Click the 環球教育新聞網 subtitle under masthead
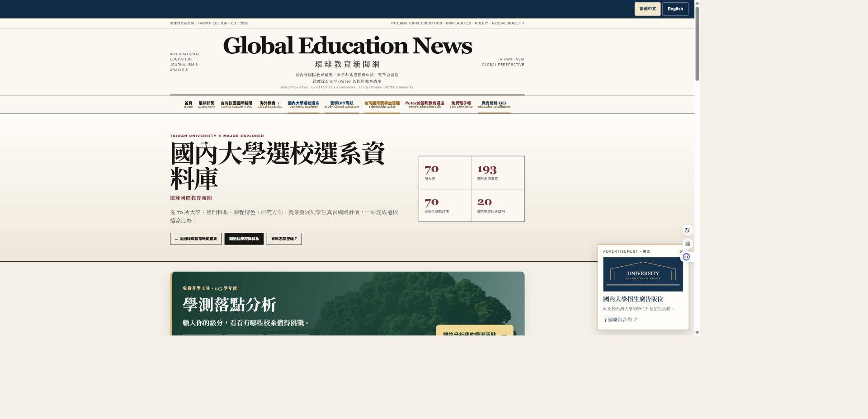The height and width of the screenshot is (419, 868). pos(347,64)
